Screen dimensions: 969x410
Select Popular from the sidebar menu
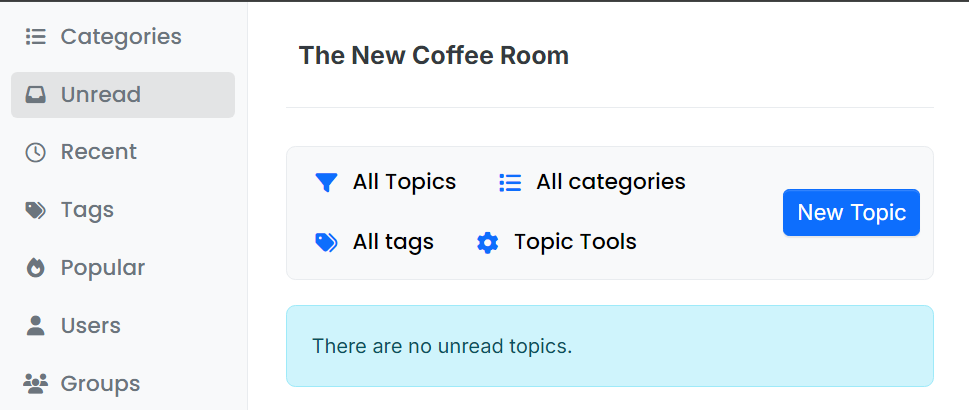(x=102, y=268)
